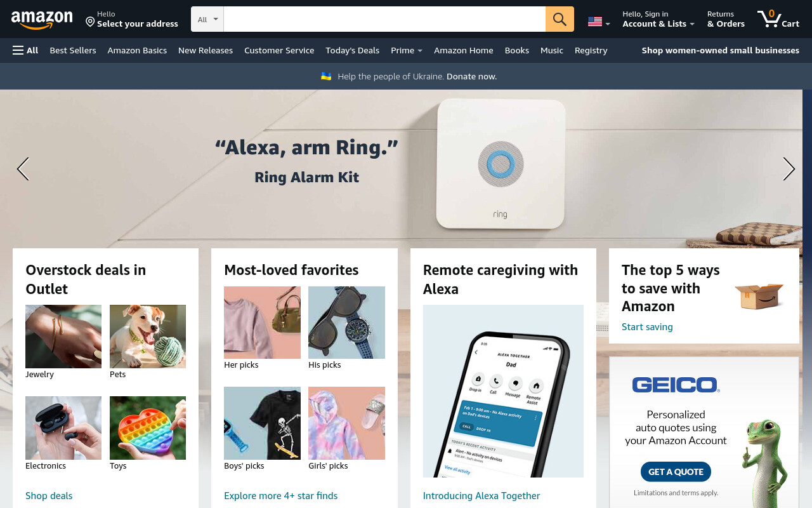Select the His picks thumbnail
This screenshot has height=508, width=812.
346,323
